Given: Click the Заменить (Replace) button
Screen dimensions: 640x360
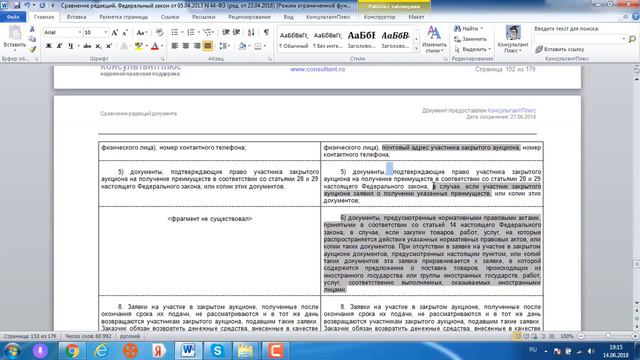Looking at the screenshot, I should click(x=470, y=39).
